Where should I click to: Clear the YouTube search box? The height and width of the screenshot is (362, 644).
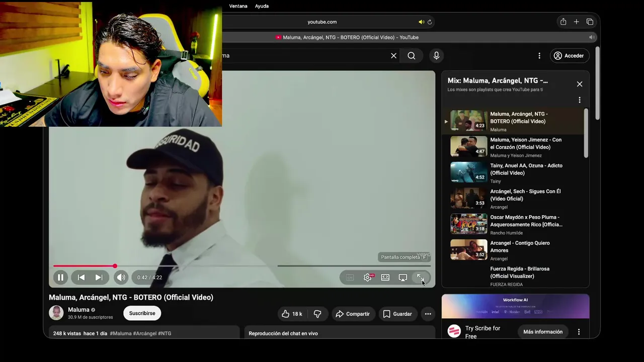tap(394, 56)
